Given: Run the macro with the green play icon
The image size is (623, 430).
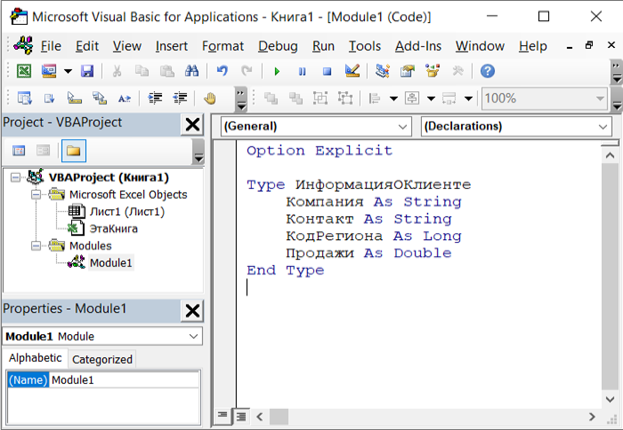Looking at the screenshot, I should click(277, 72).
